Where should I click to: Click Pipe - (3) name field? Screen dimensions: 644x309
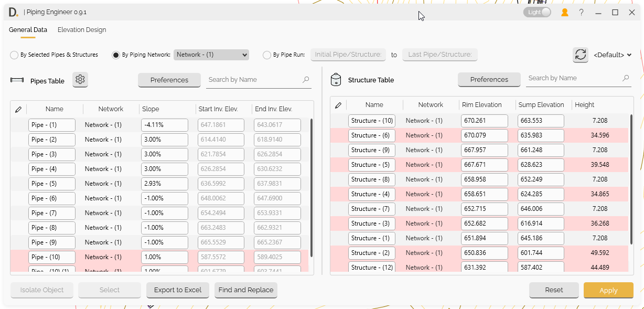[52, 154]
